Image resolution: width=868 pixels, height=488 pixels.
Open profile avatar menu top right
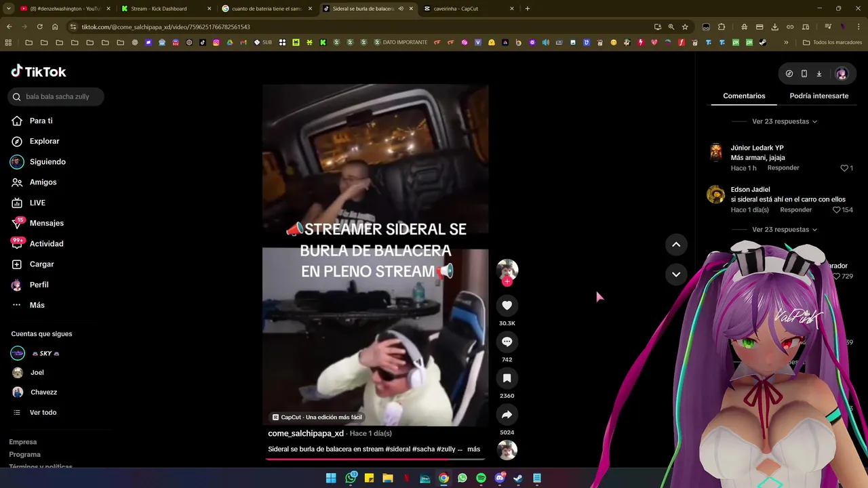[842, 73]
